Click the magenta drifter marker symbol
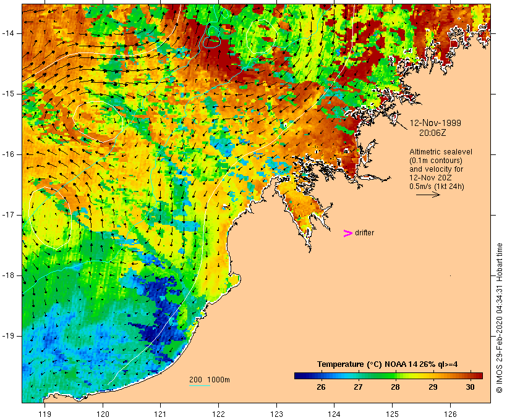Image resolution: width=507 pixels, height=420 pixels. tap(347, 233)
